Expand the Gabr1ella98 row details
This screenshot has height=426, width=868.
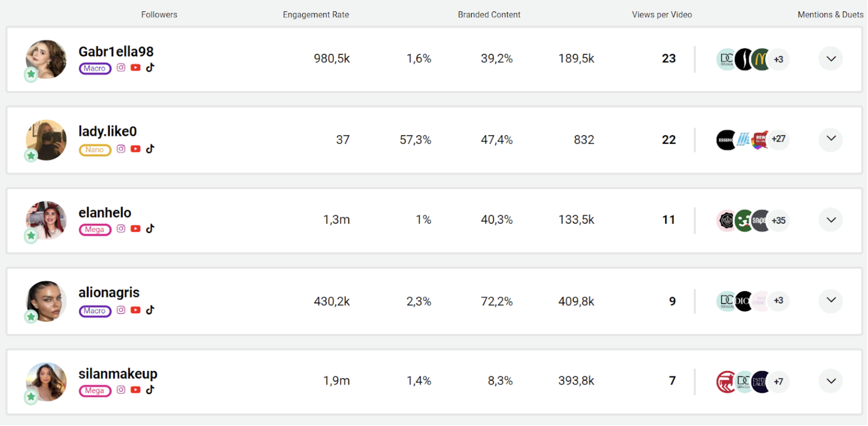[x=831, y=59]
